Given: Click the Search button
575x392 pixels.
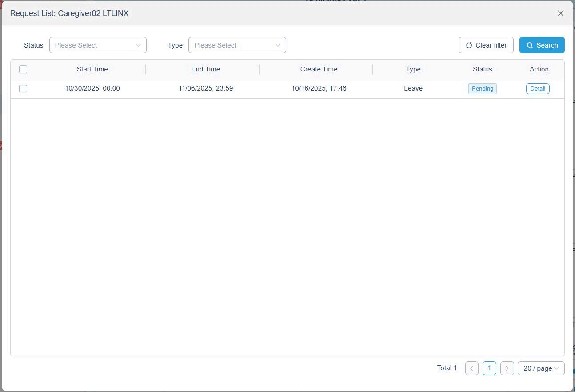Looking at the screenshot, I should 542,45.
